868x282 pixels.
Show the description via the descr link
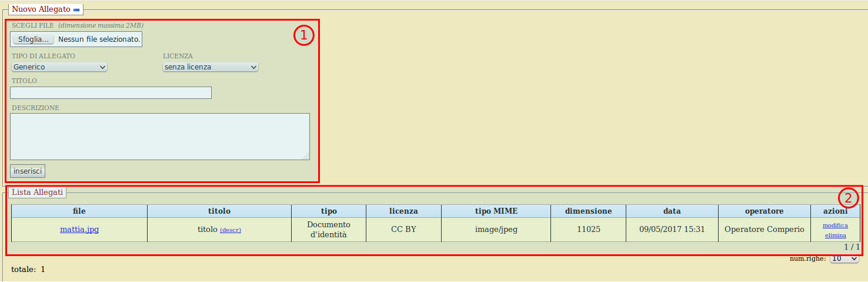tap(231, 230)
